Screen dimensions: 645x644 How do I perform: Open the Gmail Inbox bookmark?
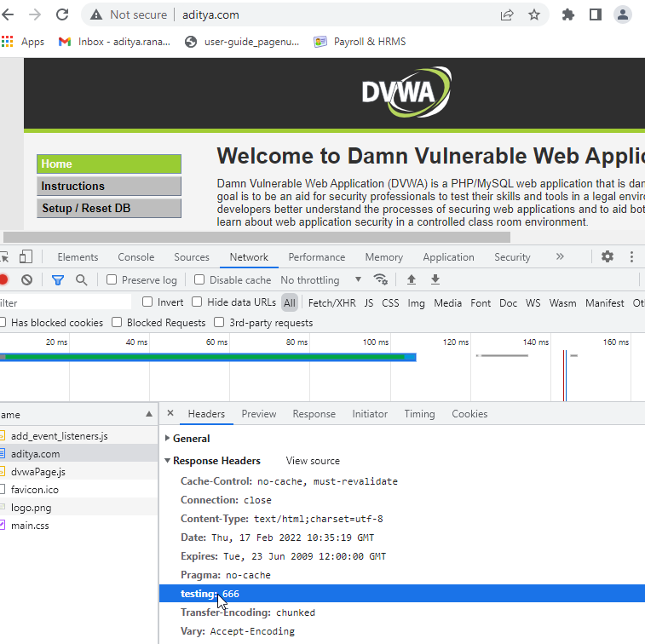pyautogui.click(x=114, y=42)
